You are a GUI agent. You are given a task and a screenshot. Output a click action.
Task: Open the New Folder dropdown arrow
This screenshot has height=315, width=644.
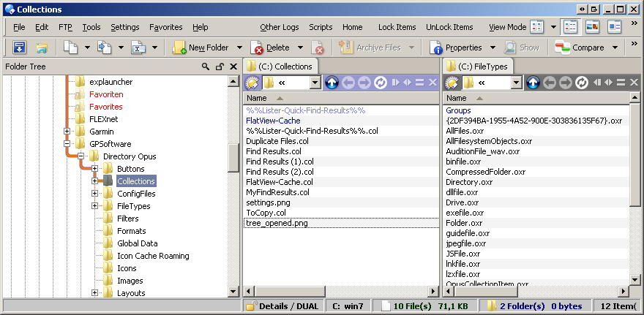tap(239, 48)
